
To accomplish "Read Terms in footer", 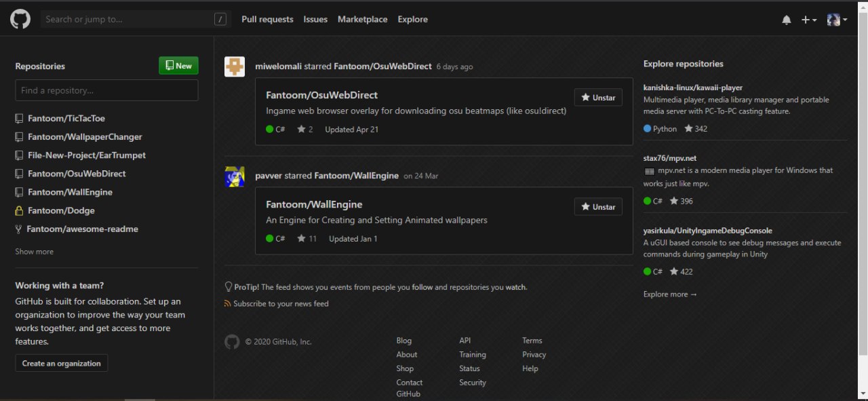I will [532, 341].
